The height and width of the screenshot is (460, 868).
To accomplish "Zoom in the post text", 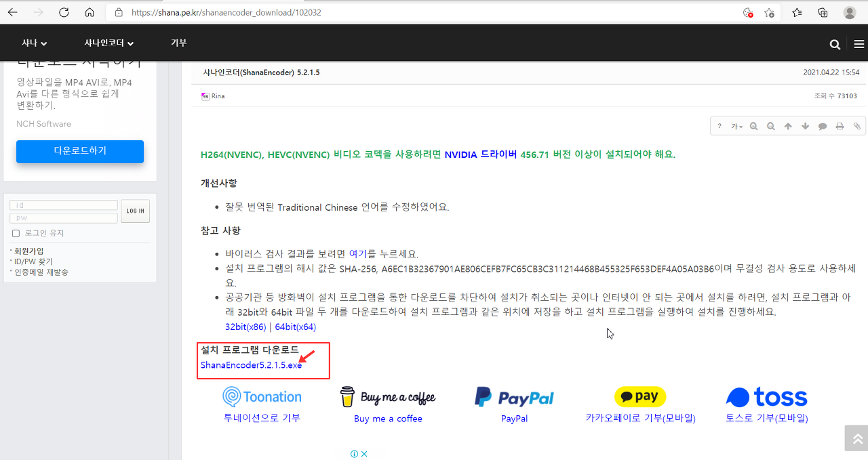I will pos(753,127).
